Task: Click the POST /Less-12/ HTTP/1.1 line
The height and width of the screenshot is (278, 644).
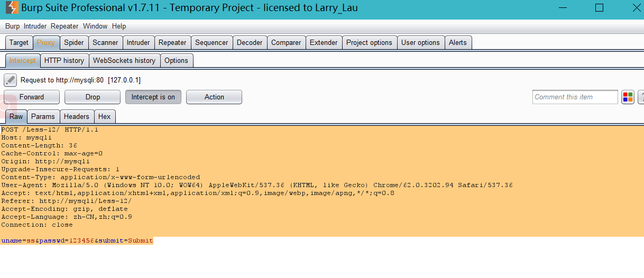Action: 50,129
